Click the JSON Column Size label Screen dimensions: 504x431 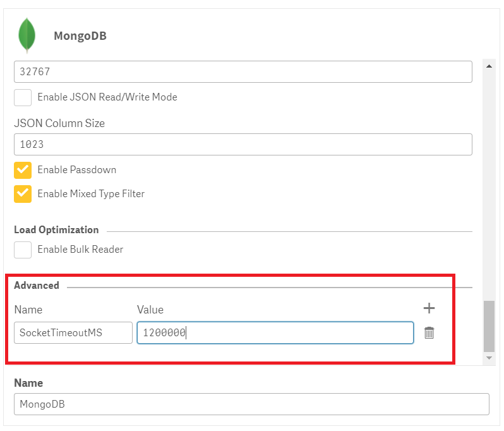(x=59, y=123)
